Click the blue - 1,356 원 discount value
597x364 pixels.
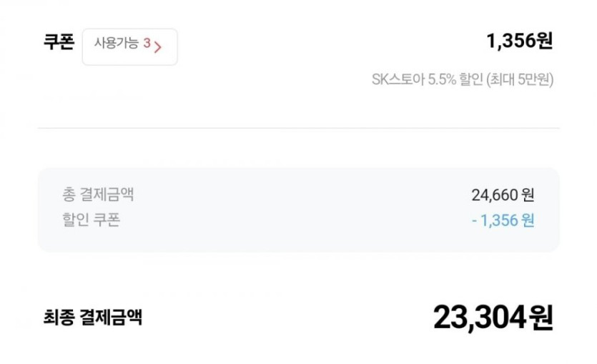tap(503, 220)
